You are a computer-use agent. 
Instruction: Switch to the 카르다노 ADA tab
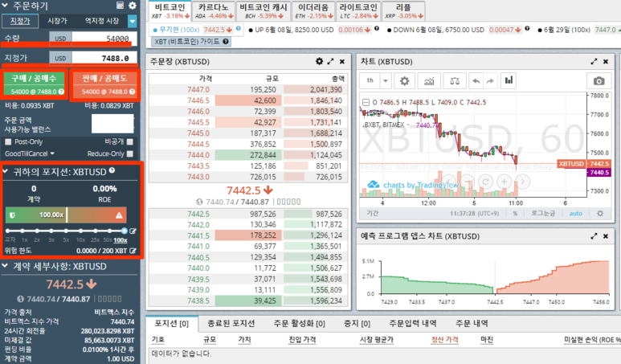pyautogui.click(x=214, y=10)
